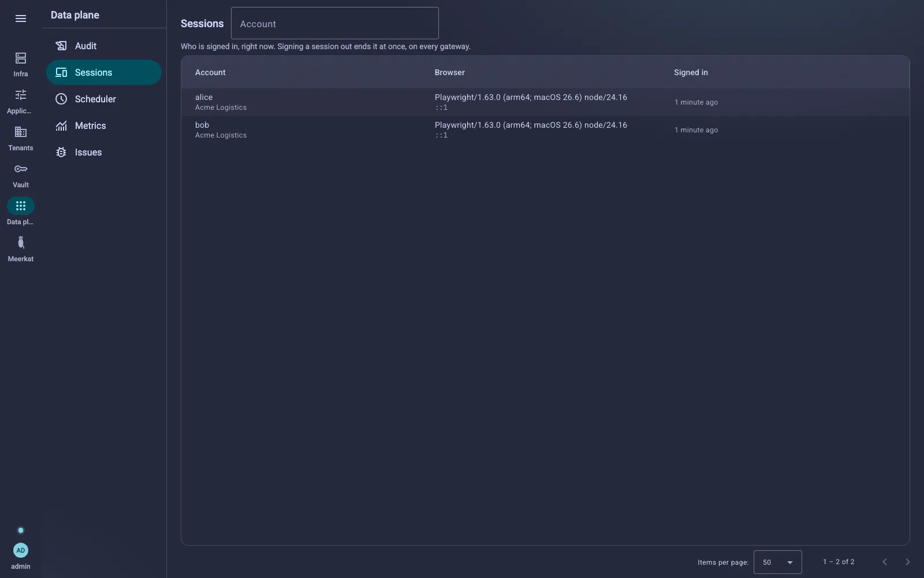Click Acme Logistics under alice
Image resolution: width=924 pixels, height=578 pixels.
coord(221,108)
